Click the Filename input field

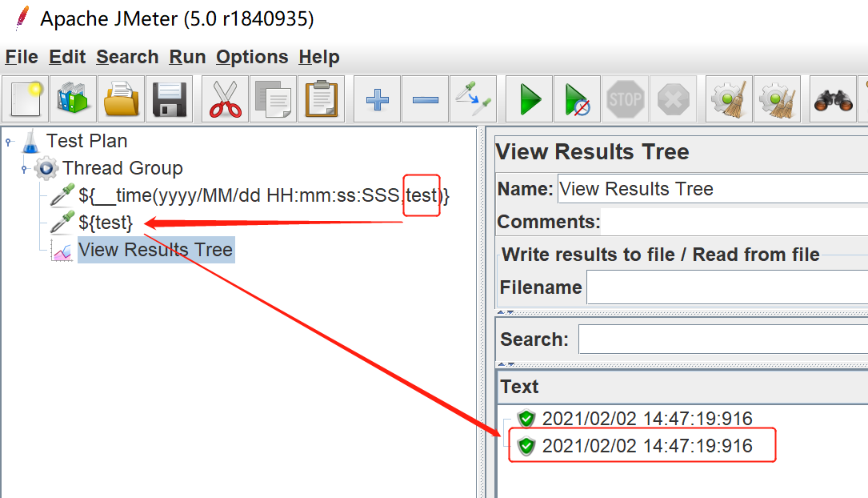pyautogui.click(x=727, y=287)
